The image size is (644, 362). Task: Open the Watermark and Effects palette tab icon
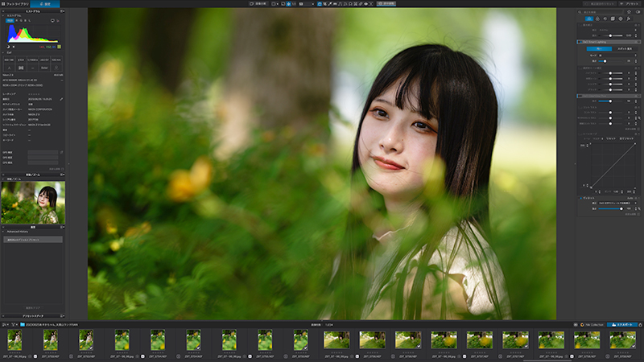(629, 19)
